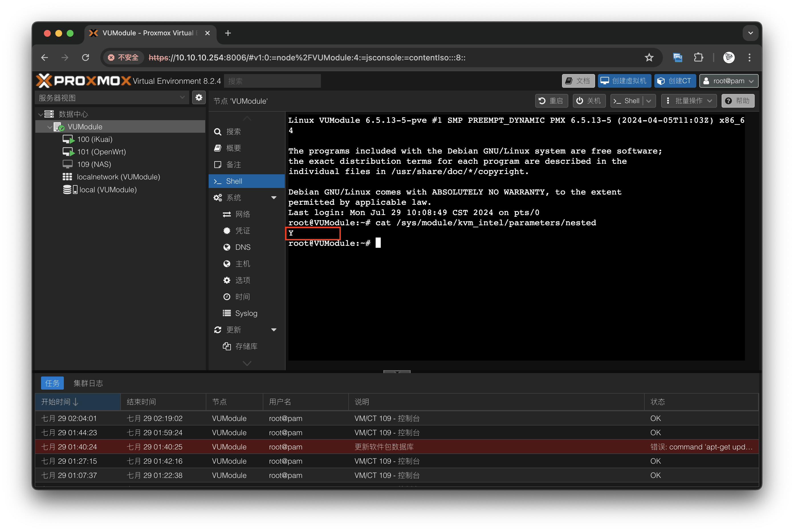
Task: Select local (VUModule) storage in the tree
Action: tap(108, 190)
